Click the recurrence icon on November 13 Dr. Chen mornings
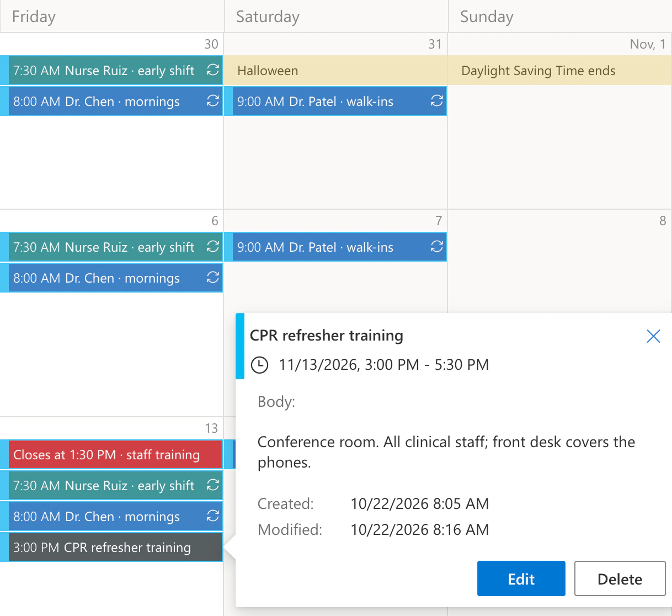This screenshot has height=616, width=672. click(x=213, y=516)
